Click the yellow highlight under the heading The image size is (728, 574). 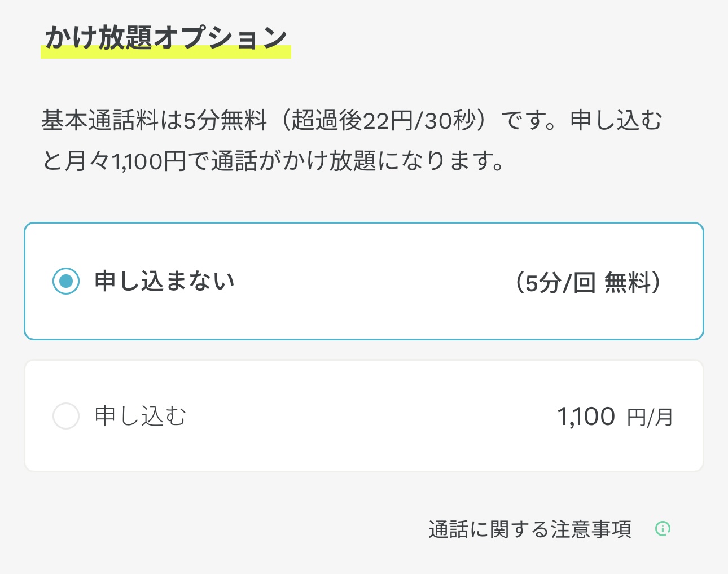coord(166,52)
